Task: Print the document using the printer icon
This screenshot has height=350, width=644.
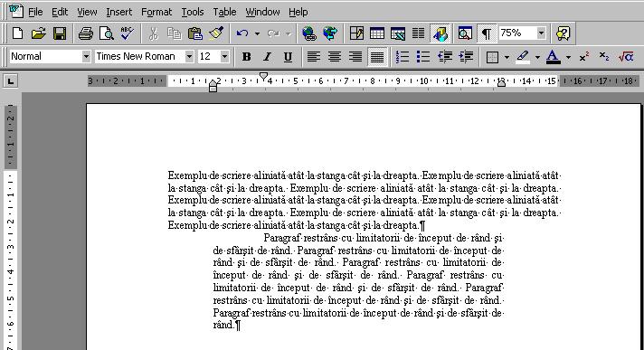Action: [86, 33]
